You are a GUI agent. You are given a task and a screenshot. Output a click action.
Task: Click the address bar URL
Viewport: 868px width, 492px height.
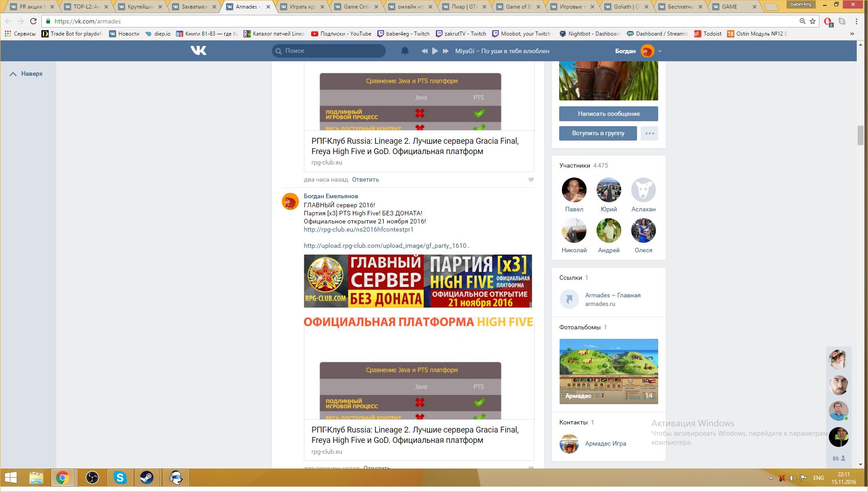87,21
